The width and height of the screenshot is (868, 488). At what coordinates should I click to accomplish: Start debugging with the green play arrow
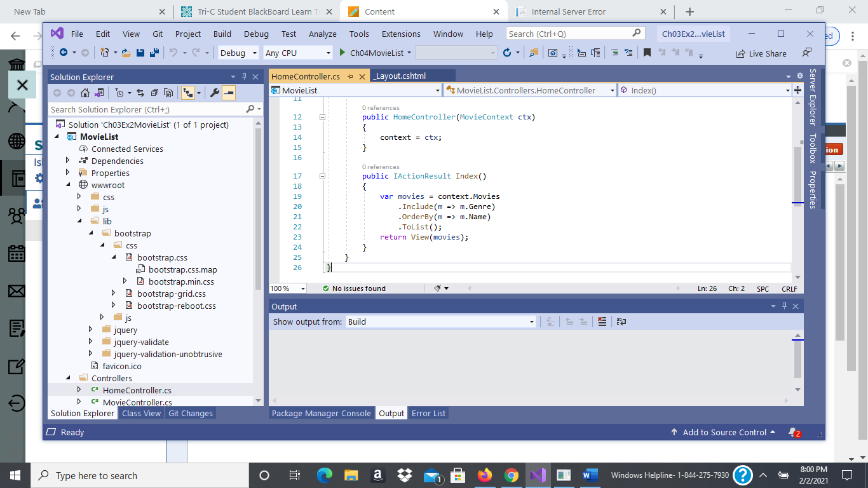tap(343, 53)
